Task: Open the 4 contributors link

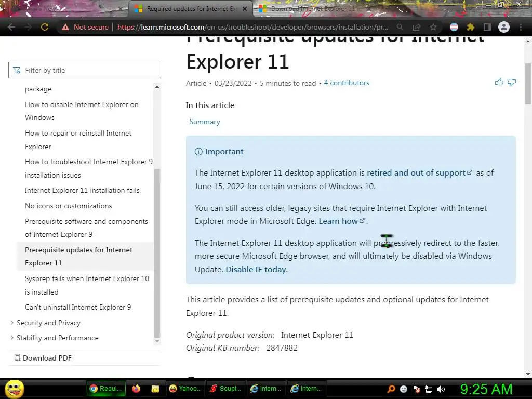Action: pos(347,83)
